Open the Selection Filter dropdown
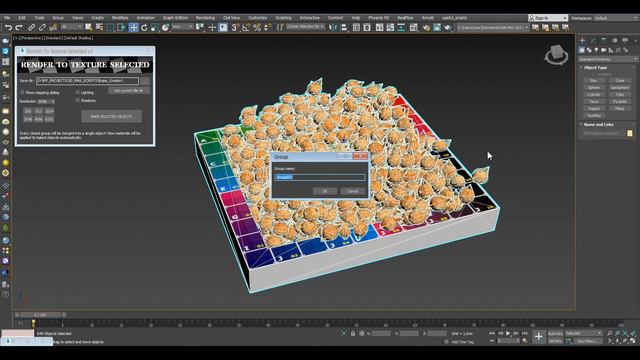 (71, 27)
